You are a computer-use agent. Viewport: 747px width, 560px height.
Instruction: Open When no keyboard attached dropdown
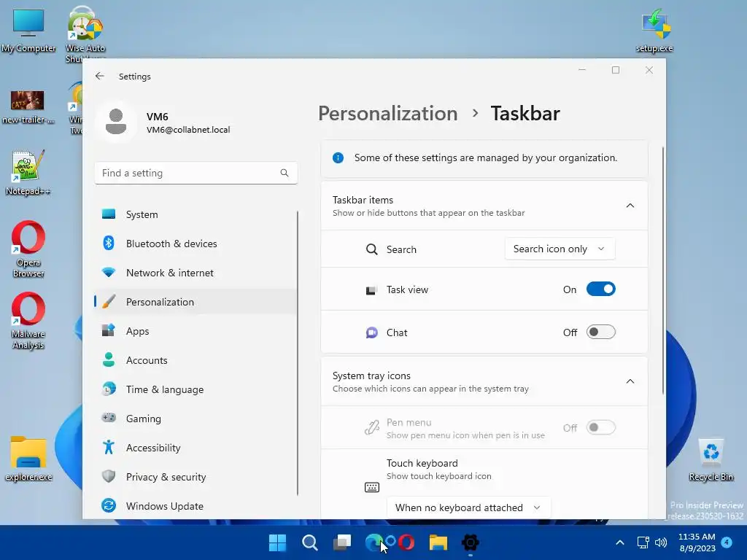point(468,507)
